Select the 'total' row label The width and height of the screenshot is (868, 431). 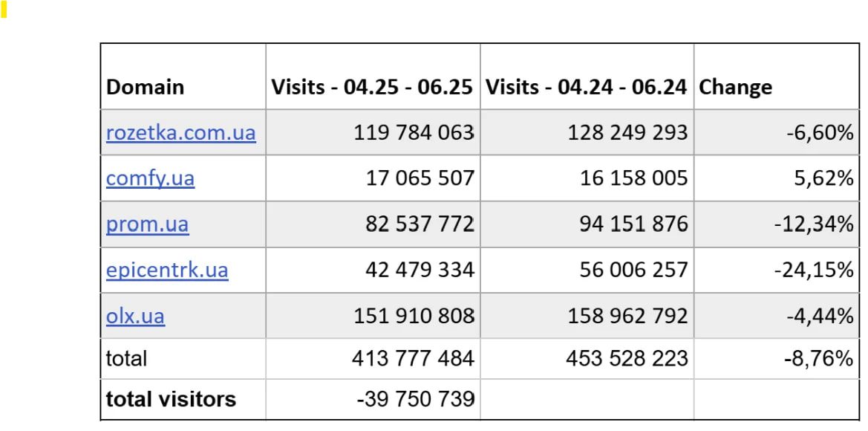[x=127, y=359]
